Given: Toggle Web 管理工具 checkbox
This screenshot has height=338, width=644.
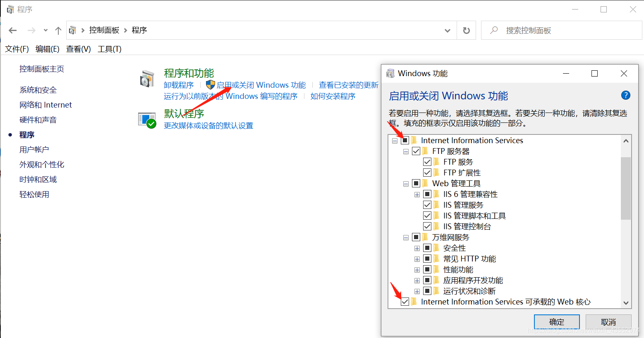Looking at the screenshot, I should 416,183.
